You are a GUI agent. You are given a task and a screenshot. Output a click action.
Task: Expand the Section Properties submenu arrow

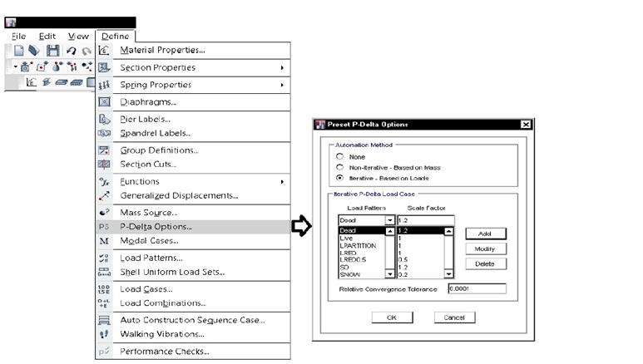[282, 67]
